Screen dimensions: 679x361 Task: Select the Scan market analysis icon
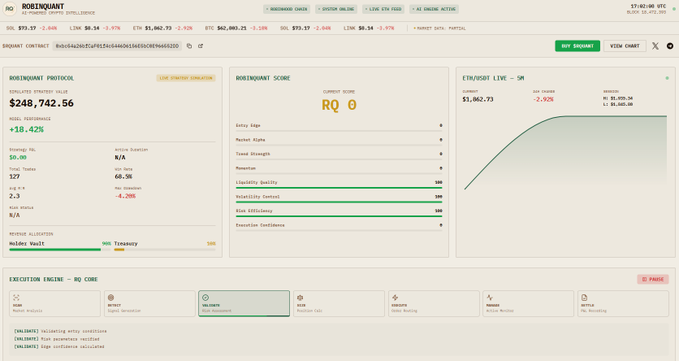[16, 297]
